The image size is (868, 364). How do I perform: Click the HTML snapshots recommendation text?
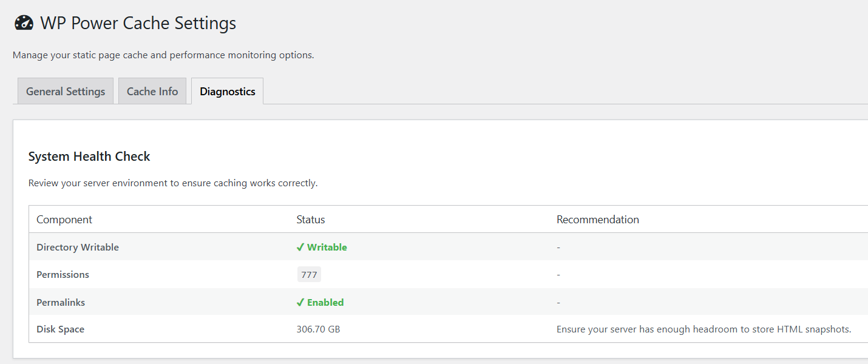704,329
